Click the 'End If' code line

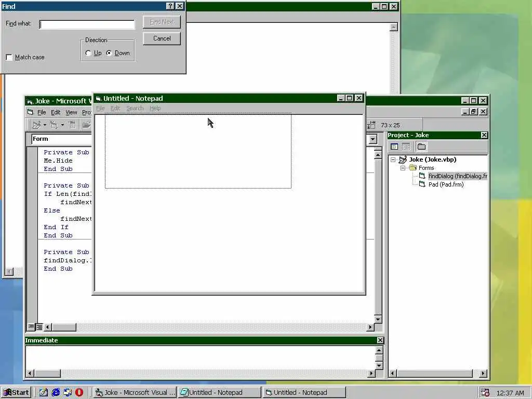(x=56, y=227)
